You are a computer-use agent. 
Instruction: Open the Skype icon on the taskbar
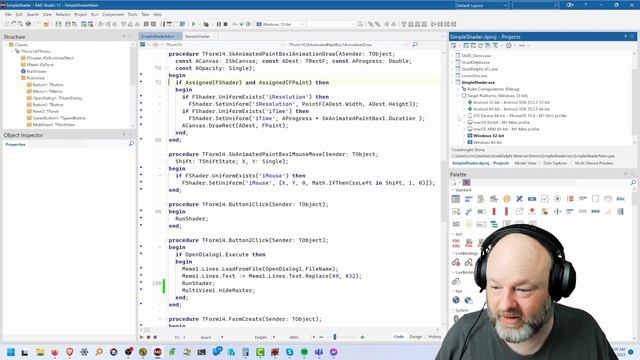tap(289, 352)
